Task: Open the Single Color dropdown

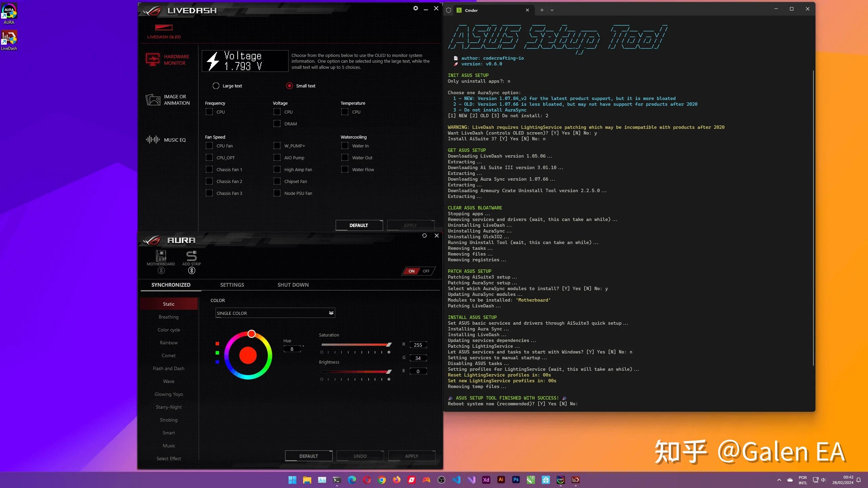Action: pos(275,313)
